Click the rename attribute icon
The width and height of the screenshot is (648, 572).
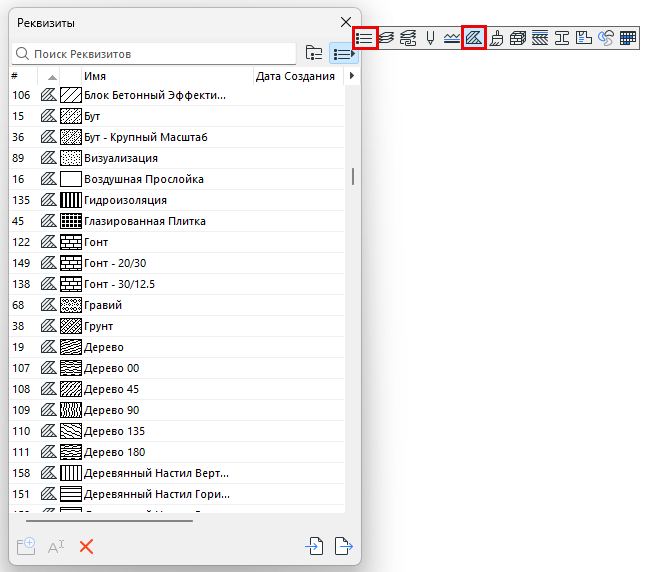(56, 547)
